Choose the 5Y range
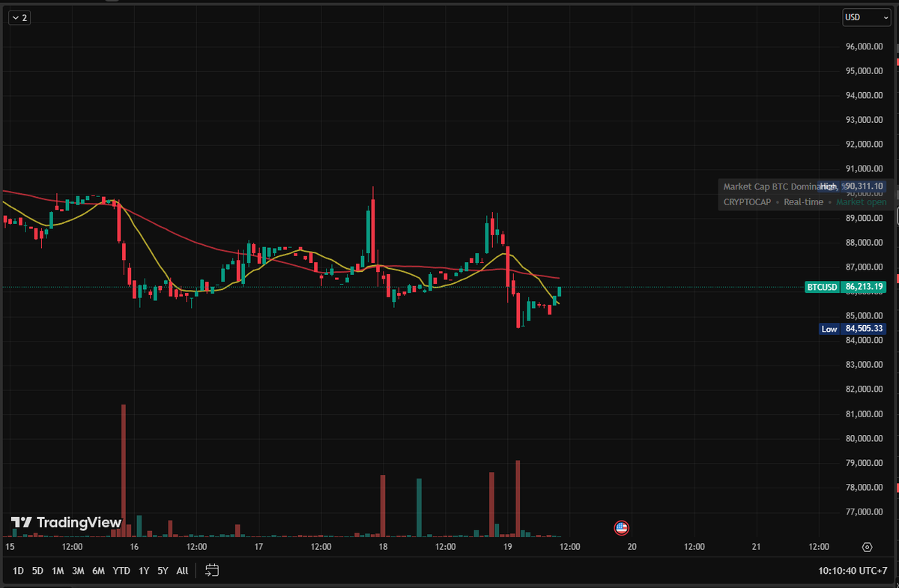899x588 pixels. (163, 571)
